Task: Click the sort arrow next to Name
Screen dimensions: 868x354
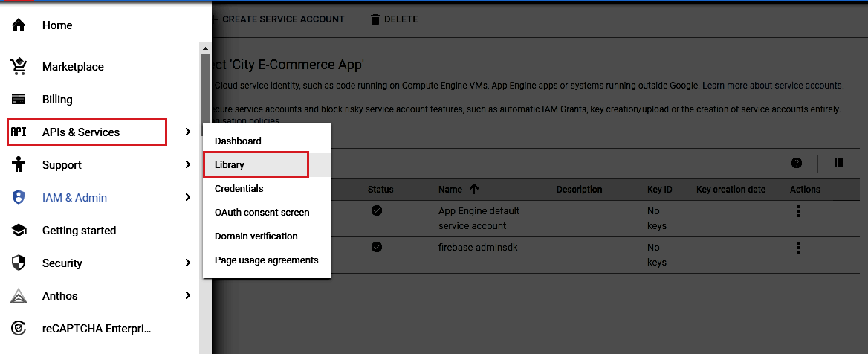Action: [474, 189]
